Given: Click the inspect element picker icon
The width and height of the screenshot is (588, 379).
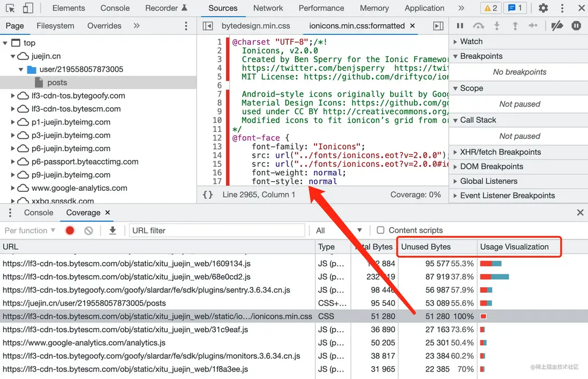Looking at the screenshot, I should pos(11,8).
